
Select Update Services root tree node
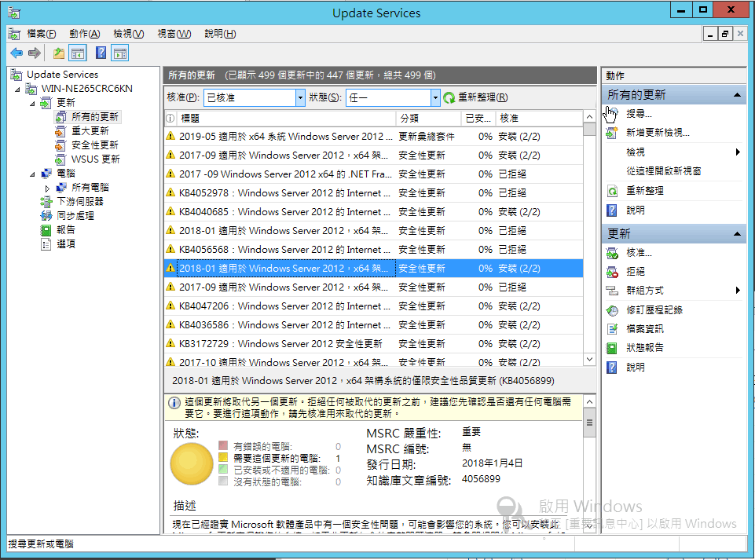point(62,75)
